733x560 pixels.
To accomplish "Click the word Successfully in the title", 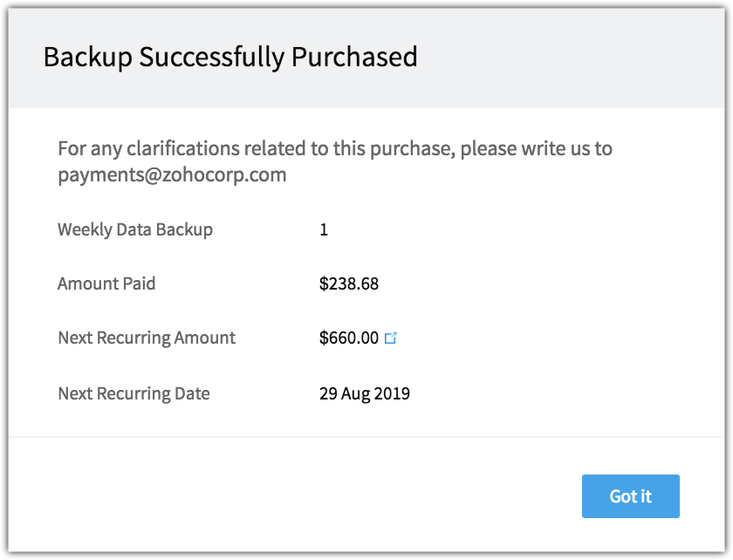I will point(212,57).
